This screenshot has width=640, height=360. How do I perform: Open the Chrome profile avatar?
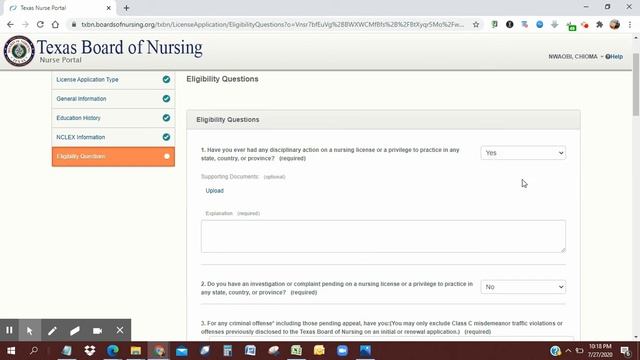coord(615,24)
